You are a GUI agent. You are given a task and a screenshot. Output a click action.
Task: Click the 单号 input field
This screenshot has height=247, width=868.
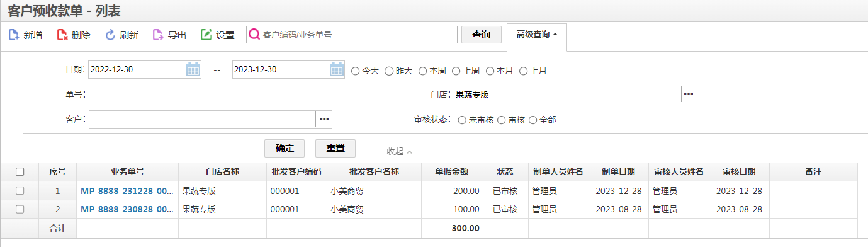[210, 95]
